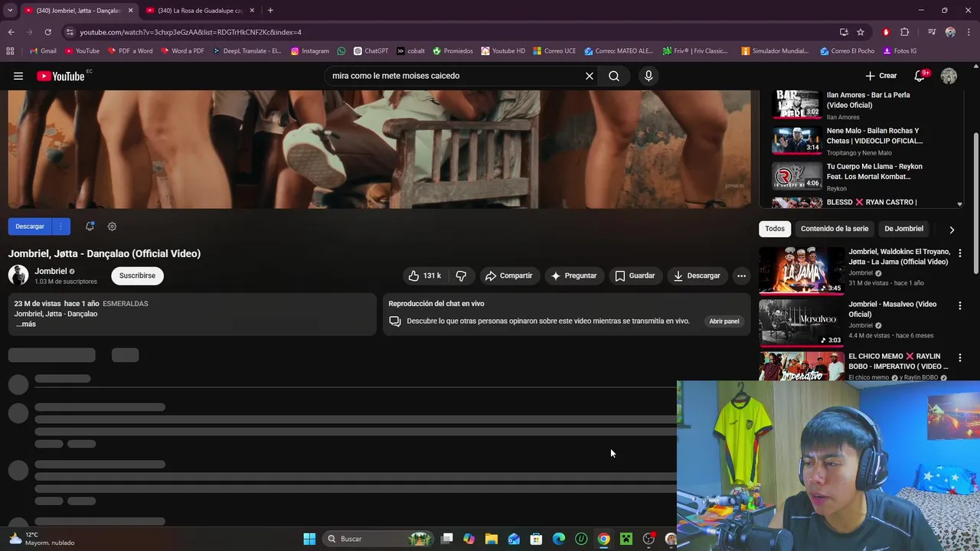
Task: Open Chrome media controls icon
Action: point(932,32)
